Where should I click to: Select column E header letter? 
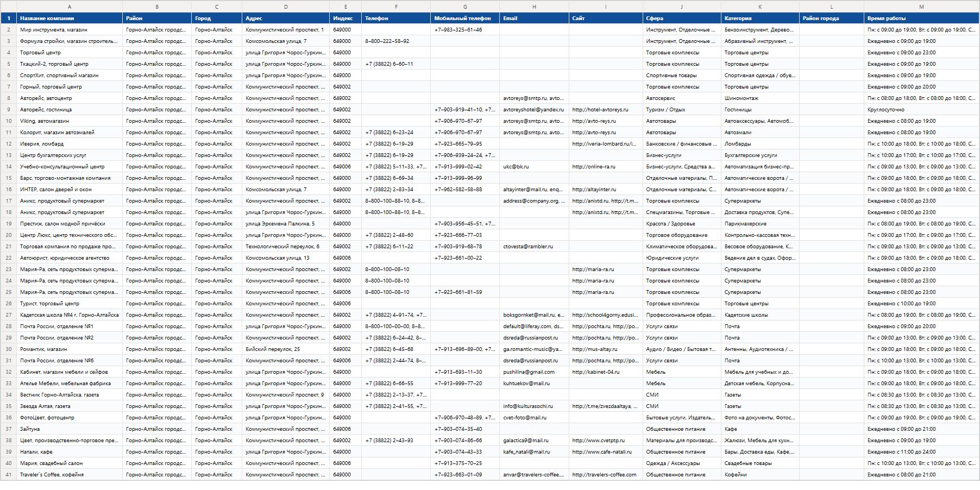click(x=345, y=7)
